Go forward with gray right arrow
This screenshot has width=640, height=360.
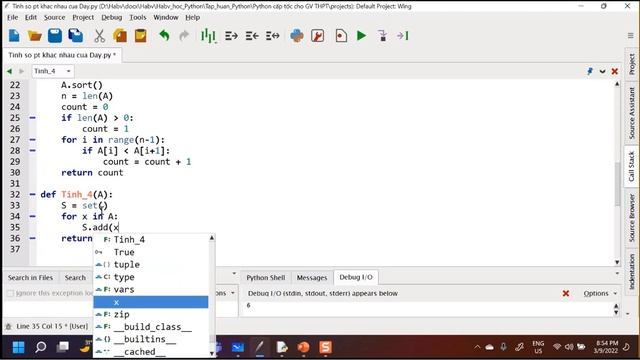22,71
